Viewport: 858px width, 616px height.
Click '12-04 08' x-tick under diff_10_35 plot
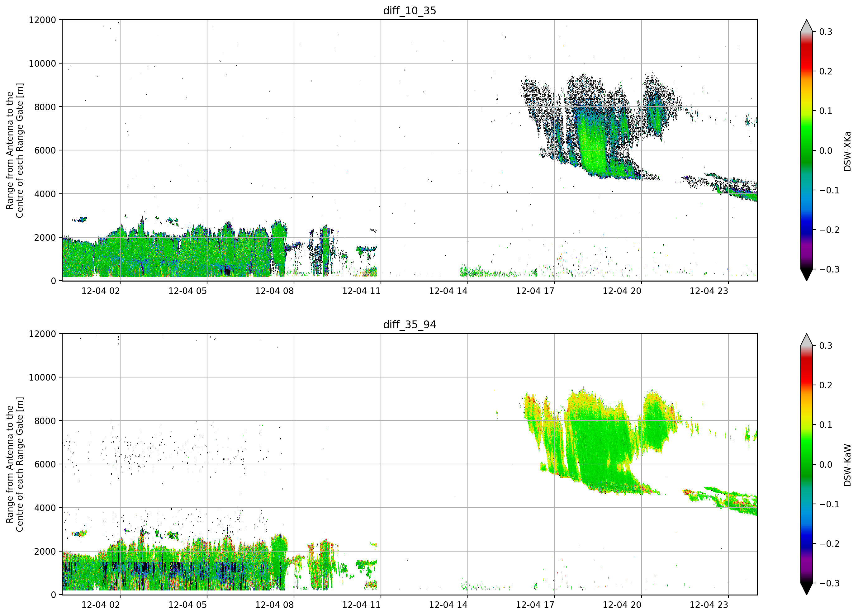coord(274,291)
